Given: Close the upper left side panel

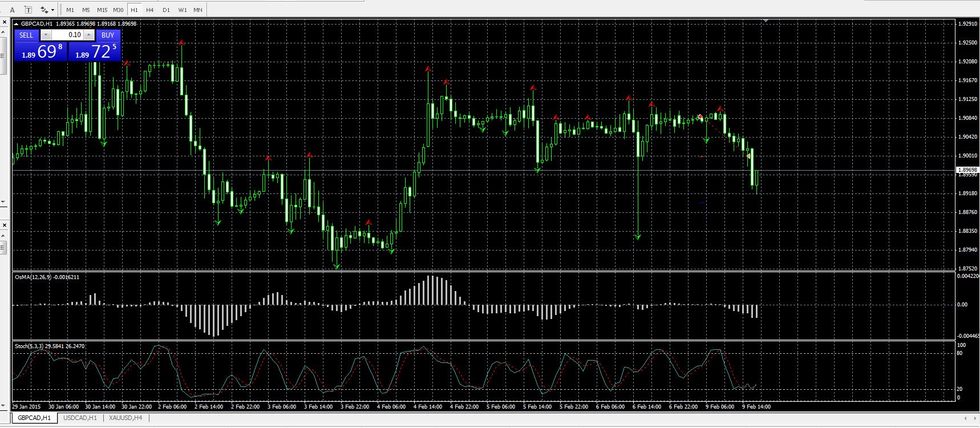Looking at the screenshot, I should [x=3, y=22].
